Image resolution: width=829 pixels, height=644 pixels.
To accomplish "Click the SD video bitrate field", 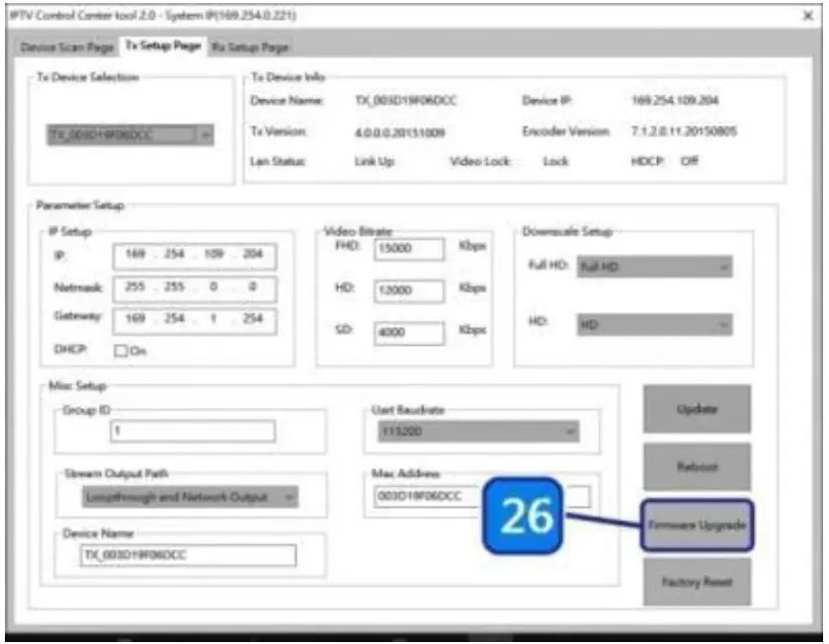I will (x=409, y=333).
